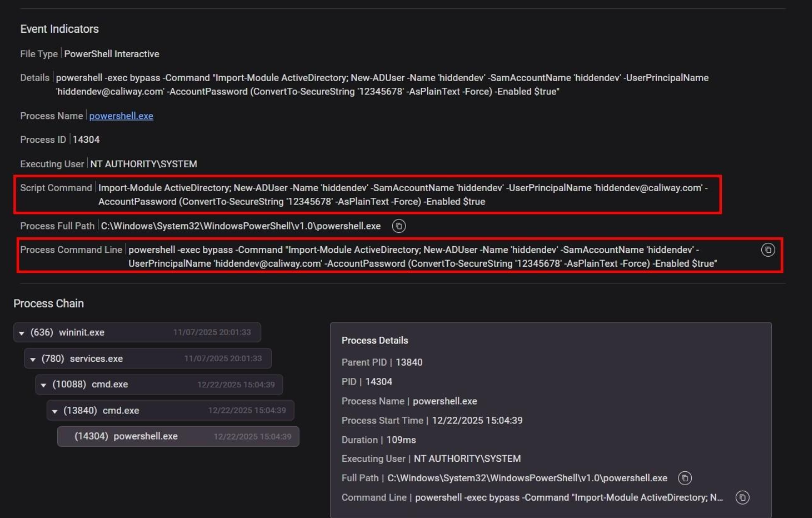Copy the Process Full Path under Event Indicators
This screenshot has width=812, height=518.
click(x=399, y=226)
